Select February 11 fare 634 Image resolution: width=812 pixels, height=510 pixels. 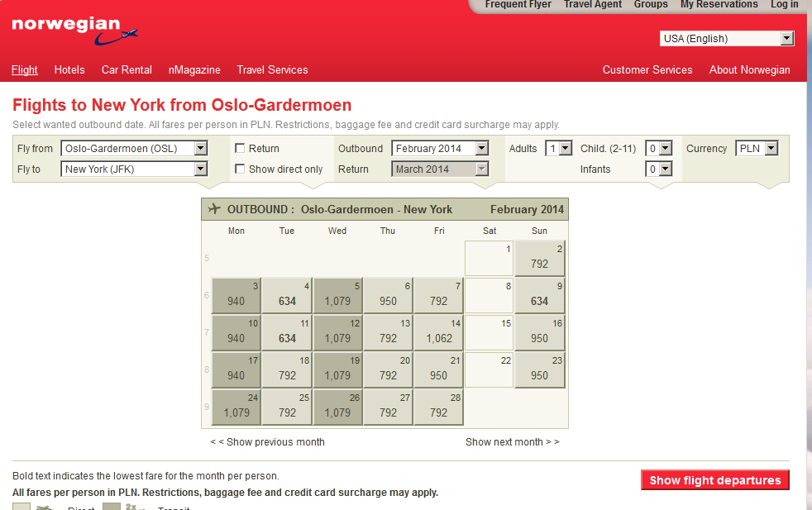pyautogui.click(x=287, y=332)
